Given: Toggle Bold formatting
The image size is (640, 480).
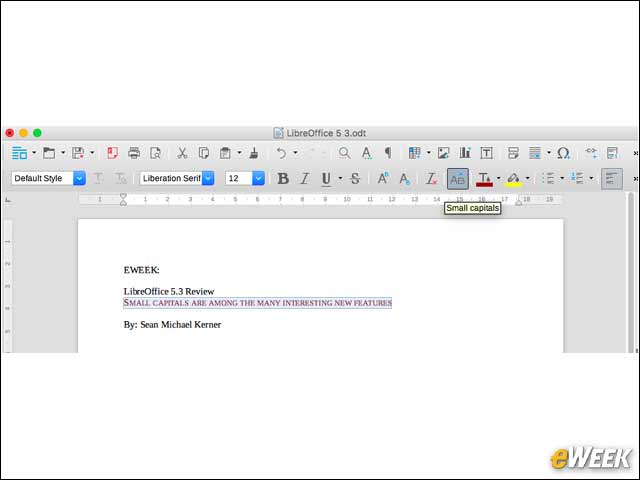Looking at the screenshot, I should point(283,179).
